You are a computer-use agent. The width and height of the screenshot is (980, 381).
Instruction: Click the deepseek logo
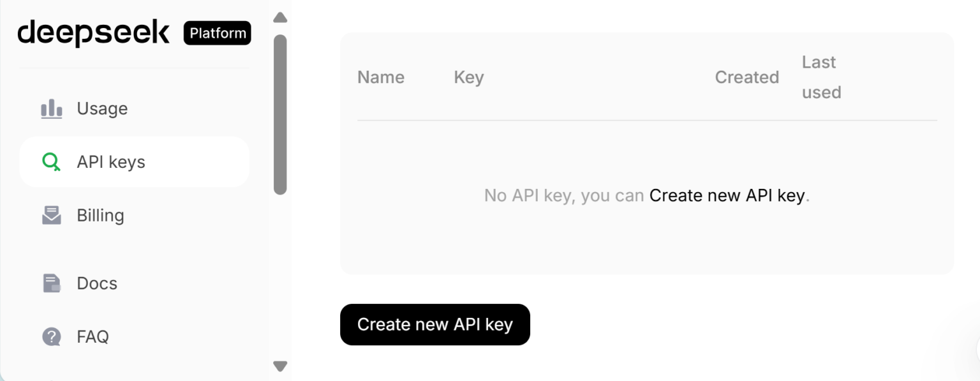[93, 33]
